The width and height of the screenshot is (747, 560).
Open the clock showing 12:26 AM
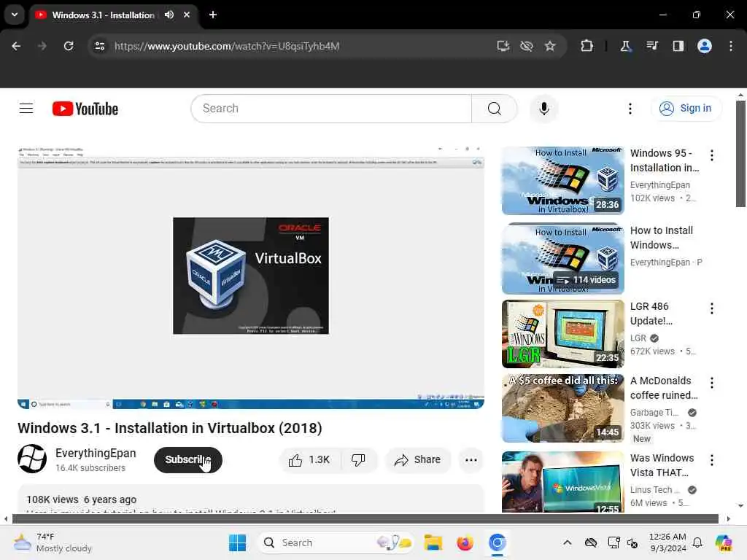pos(667,542)
